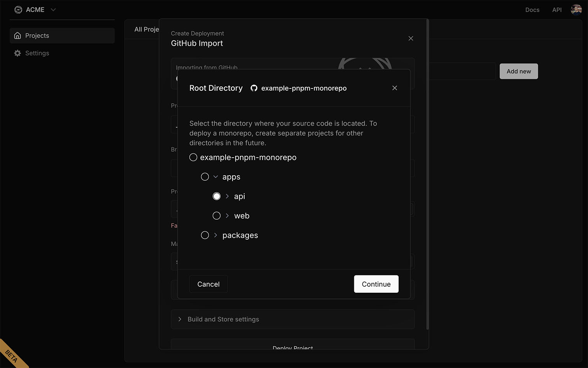Choose example-pnpm-monorepo as root directory
This screenshot has height=368, width=588.
tap(193, 157)
